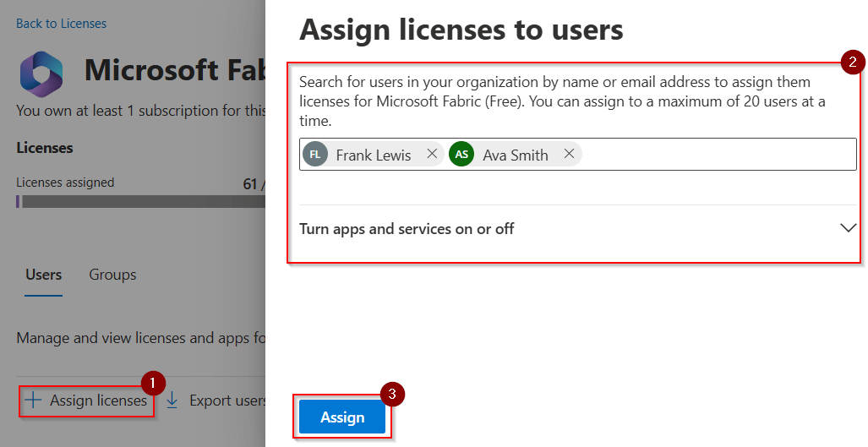Image resolution: width=868 pixels, height=447 pixels.
Task: Click the Assign licenses to users heading
Action: click(x=461, y=30)
